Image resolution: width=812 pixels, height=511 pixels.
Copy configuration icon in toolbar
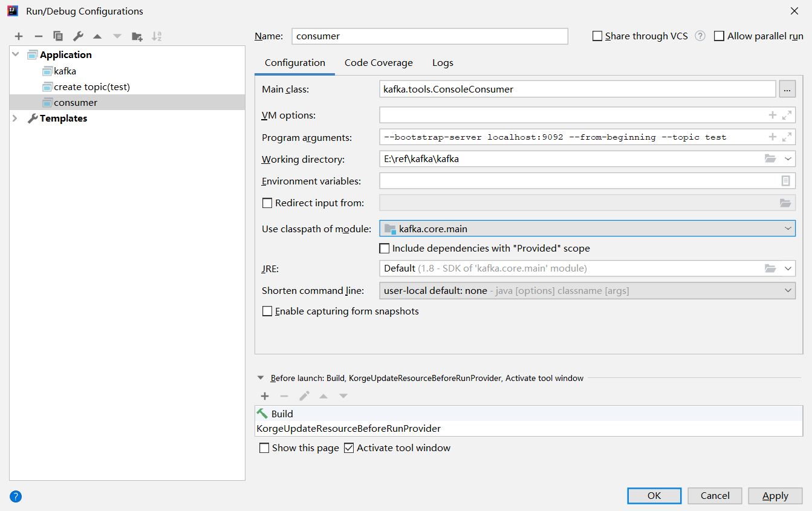[58, 36]
